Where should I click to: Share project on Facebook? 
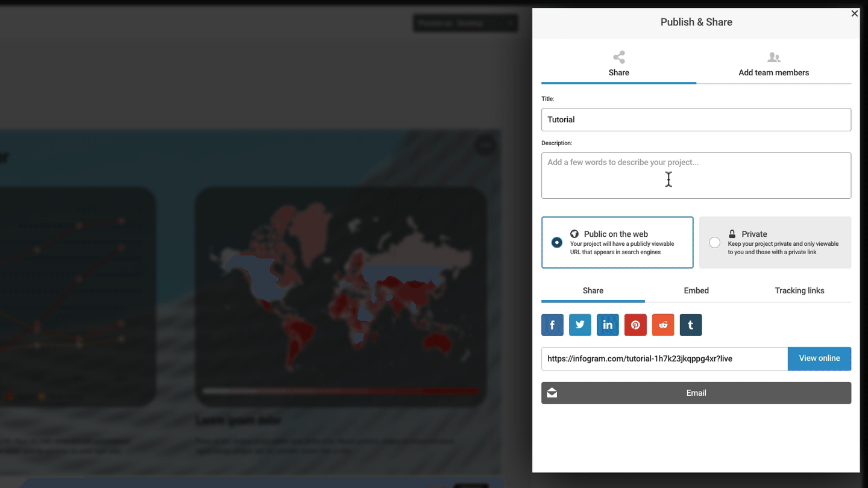(x=552, y=325)
